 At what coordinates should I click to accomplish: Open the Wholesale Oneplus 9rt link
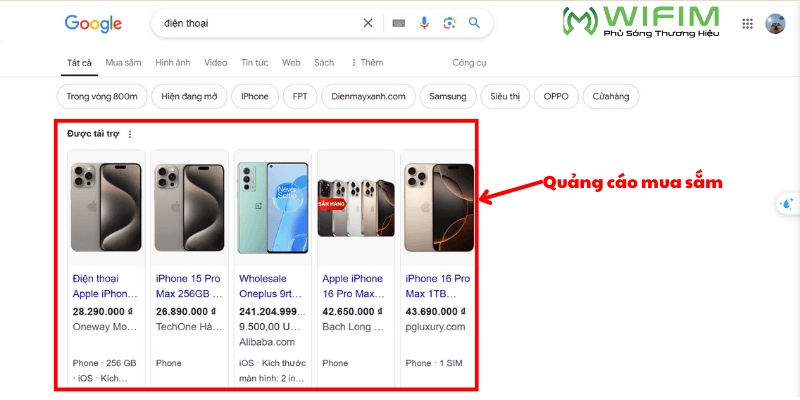click(270, 286)
